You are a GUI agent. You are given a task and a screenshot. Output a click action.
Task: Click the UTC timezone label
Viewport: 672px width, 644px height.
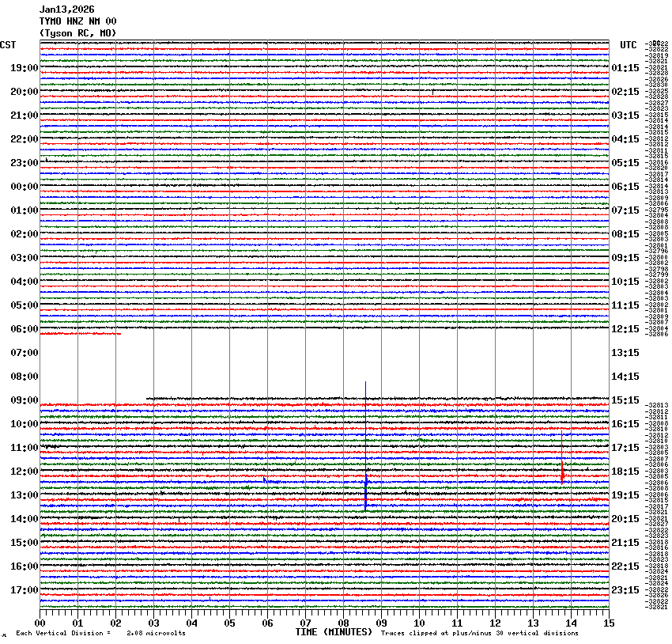point(628,45)
